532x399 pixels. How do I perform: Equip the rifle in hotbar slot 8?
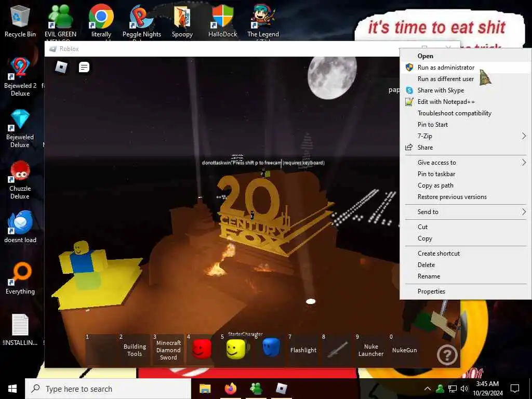click(337, 350)
